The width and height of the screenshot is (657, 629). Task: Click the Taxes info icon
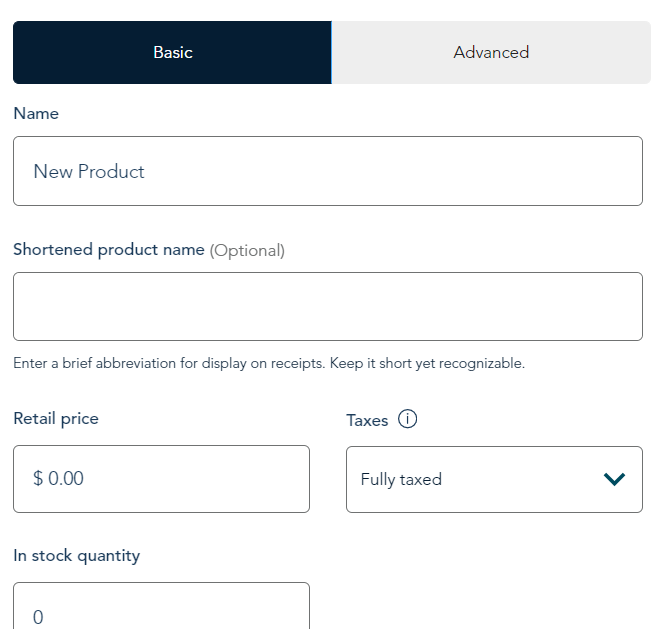(x=407, y=419)
